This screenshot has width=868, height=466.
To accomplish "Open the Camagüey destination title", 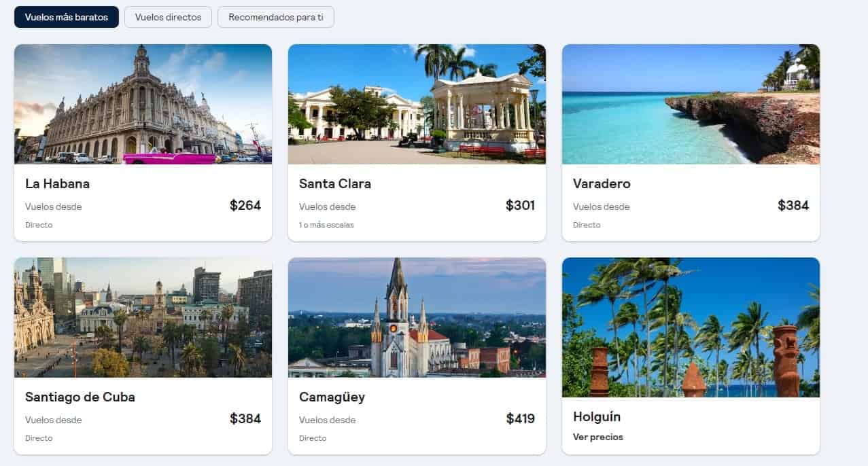I will click(332, 397).
